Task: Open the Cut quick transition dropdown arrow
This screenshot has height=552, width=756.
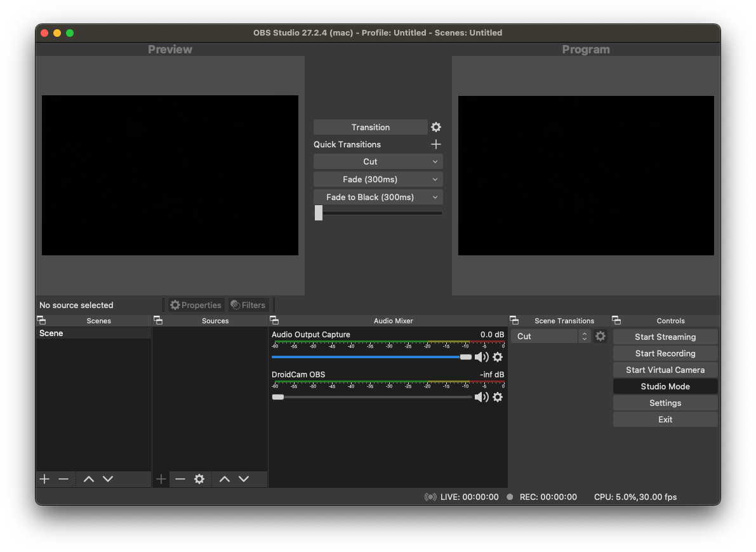Action: tap(435, 161)
